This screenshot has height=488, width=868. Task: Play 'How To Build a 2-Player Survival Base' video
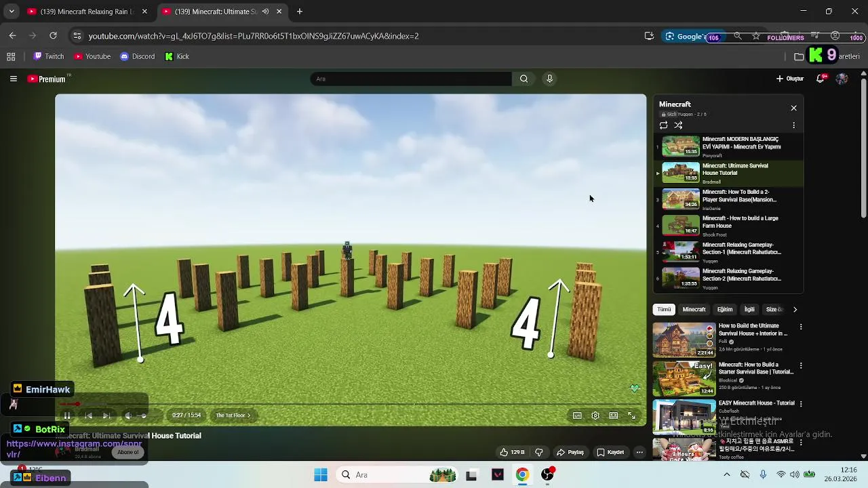point(729,199)
